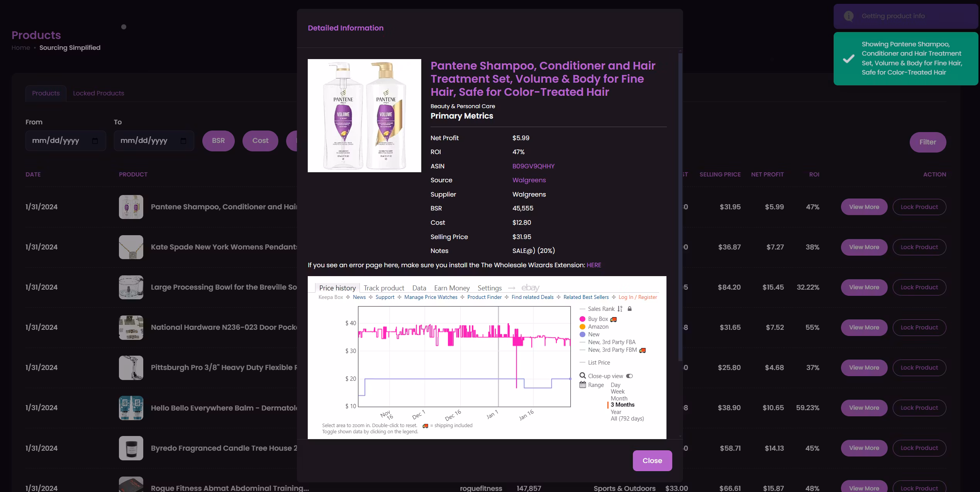Viewport: 980px width, 492px height.
Task: Click View More for Byredo Candle row
Action: pyautogui.click(x=864, y=448)
